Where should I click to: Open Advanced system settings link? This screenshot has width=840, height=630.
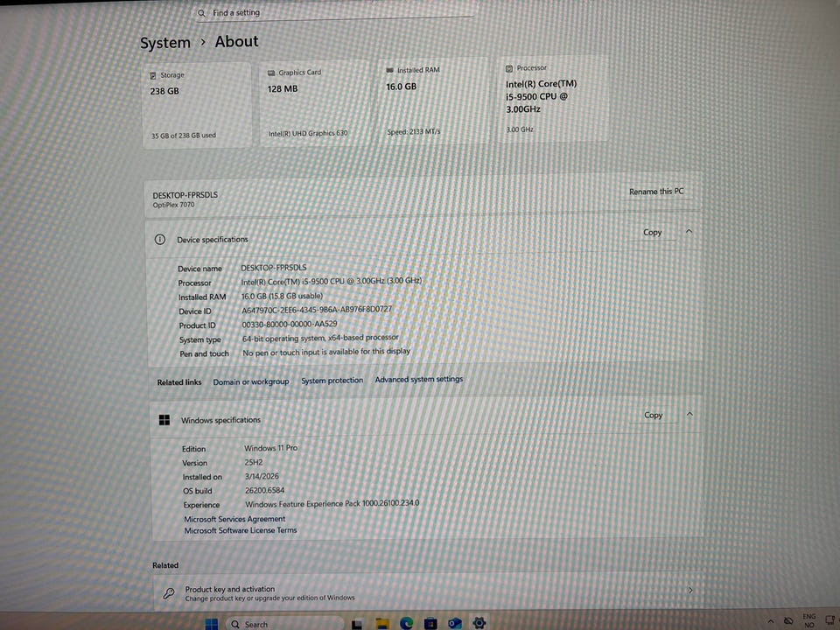(x=419, y=379)
